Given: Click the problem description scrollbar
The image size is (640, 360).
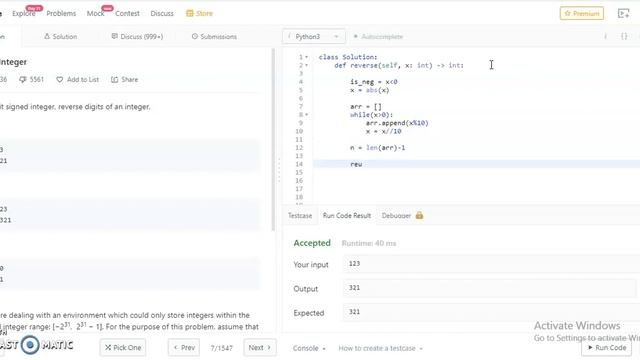Looking at the screenshot, I should pos(273,140).
